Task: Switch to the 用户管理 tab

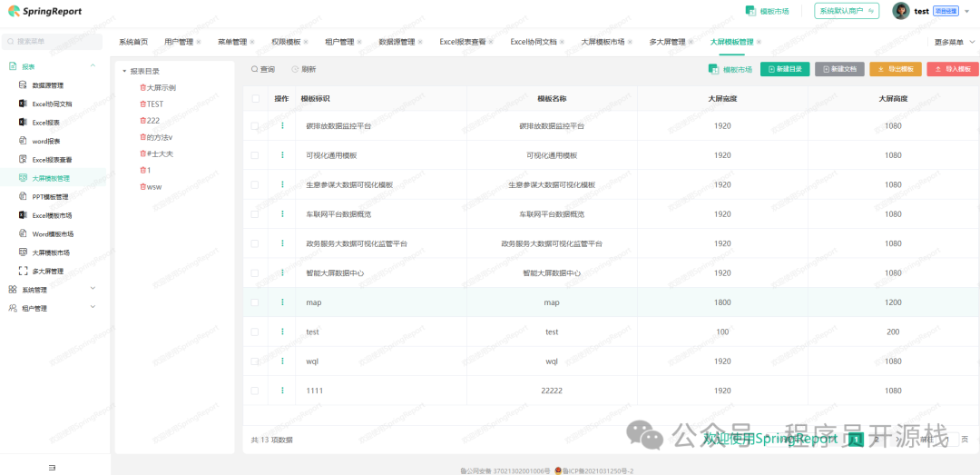Action: tap(179, 42)
